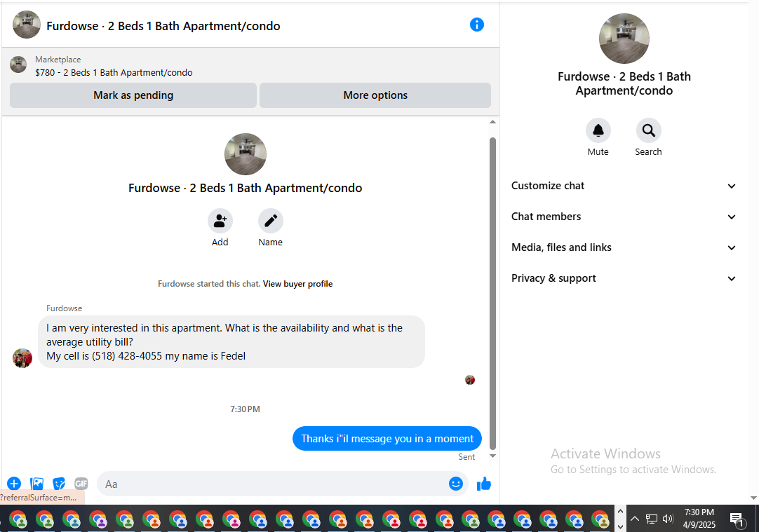Click the right panel title Furdowse 2 Beds

tap(624, 83)
